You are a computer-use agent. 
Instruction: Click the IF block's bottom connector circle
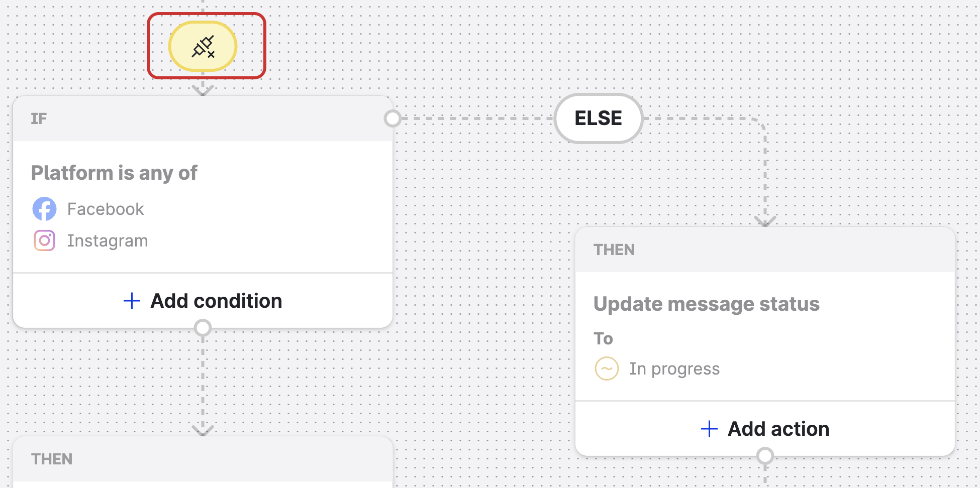click(x=203, y=328)
